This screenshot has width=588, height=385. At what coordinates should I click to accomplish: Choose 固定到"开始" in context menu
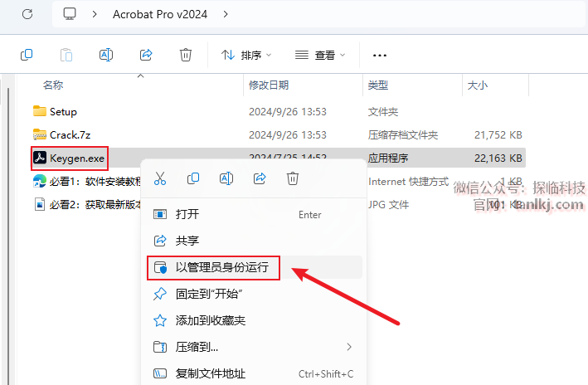(x=254, y=294)
